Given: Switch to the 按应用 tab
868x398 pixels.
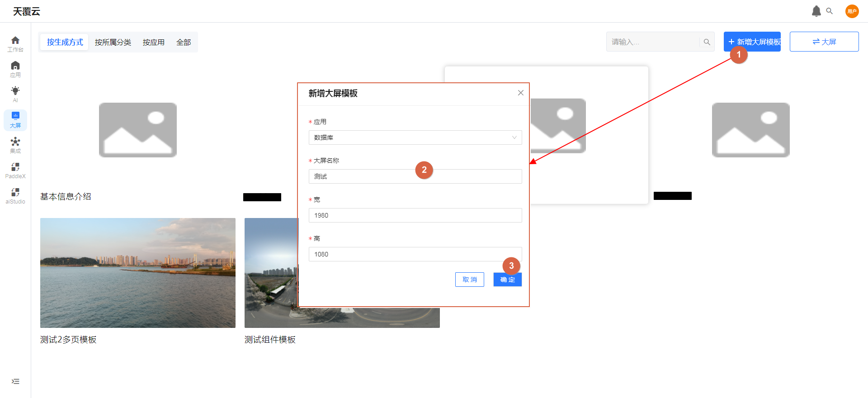Looking at the screenshot, I should point(154,43).
